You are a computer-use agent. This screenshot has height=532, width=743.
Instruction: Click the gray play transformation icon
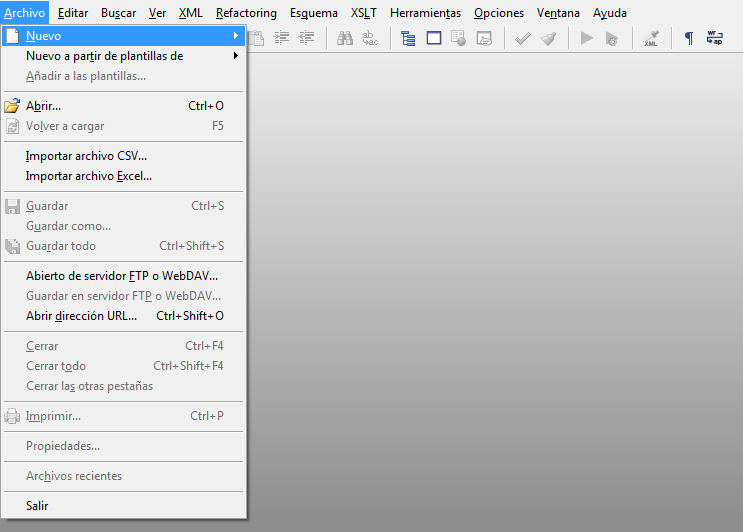(587, 38)
